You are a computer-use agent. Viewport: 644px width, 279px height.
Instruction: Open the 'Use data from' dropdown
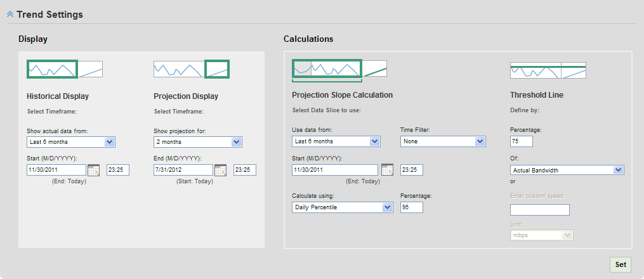[336, 141]
